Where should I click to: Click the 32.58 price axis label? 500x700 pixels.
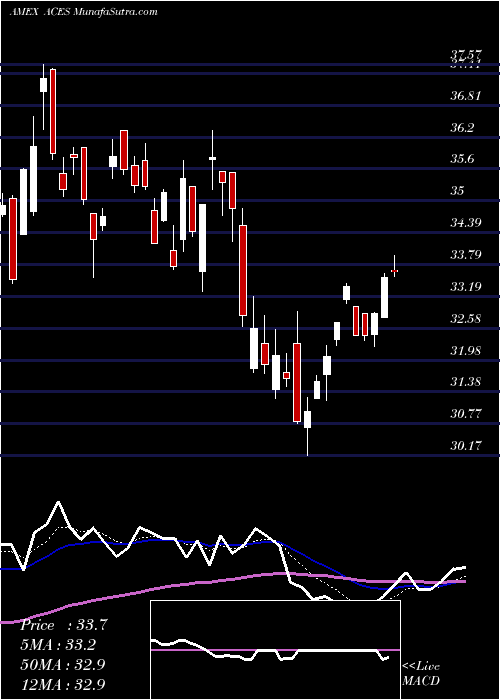click(x=466, y=319)
